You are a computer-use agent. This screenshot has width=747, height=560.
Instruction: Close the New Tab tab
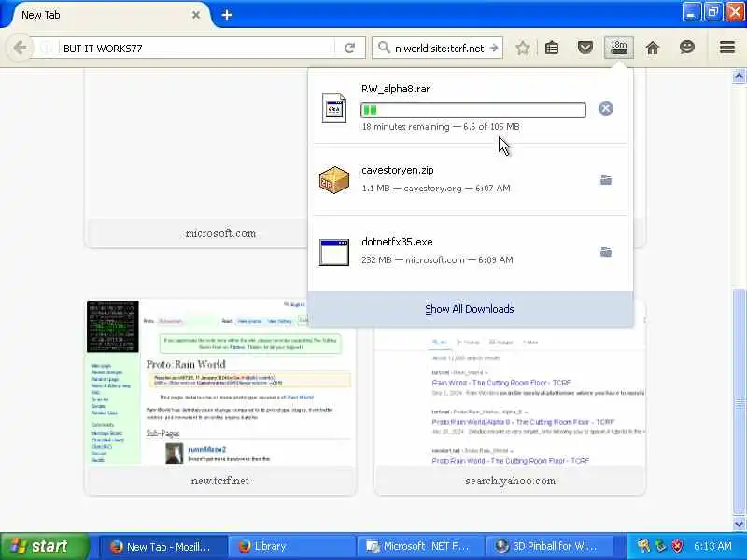pos(196,15)
